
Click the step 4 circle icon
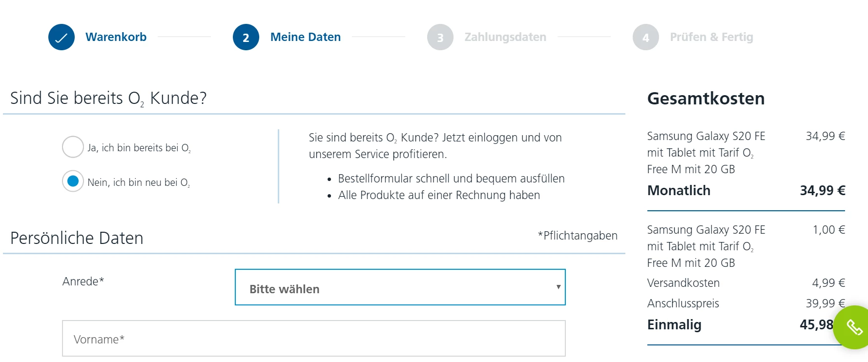tap(645, 37)
